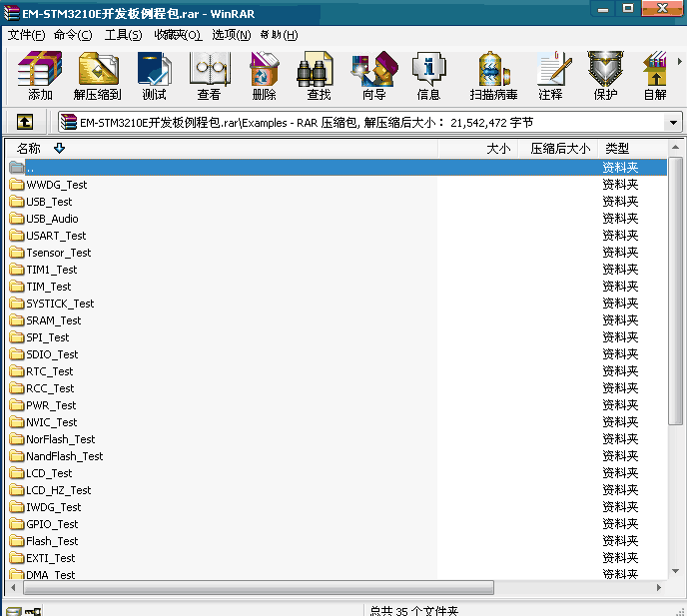Click the 查看 (View) toolbar icon
The image size is (687, 616).
209,75
